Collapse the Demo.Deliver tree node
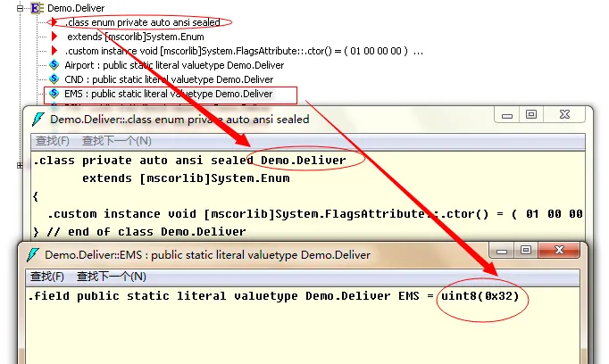 [20, 8]
